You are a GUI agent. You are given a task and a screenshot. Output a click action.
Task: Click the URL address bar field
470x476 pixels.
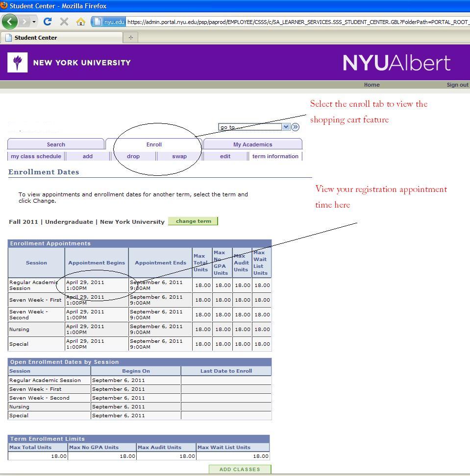coord(294,22)
